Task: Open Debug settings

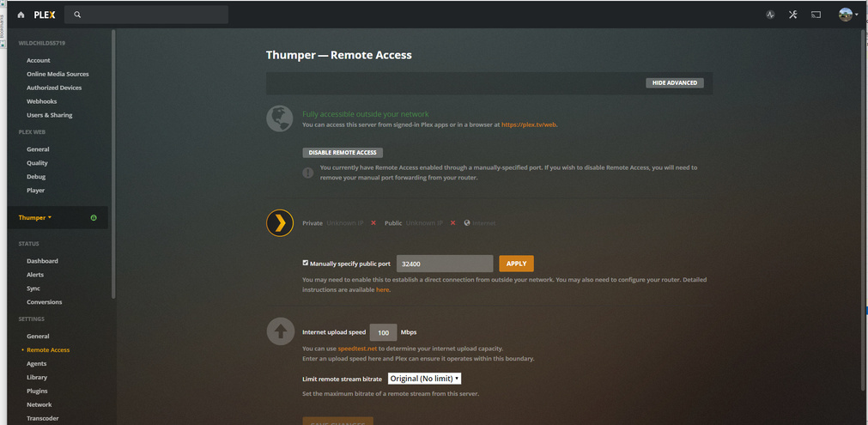Action: point(36,177)
